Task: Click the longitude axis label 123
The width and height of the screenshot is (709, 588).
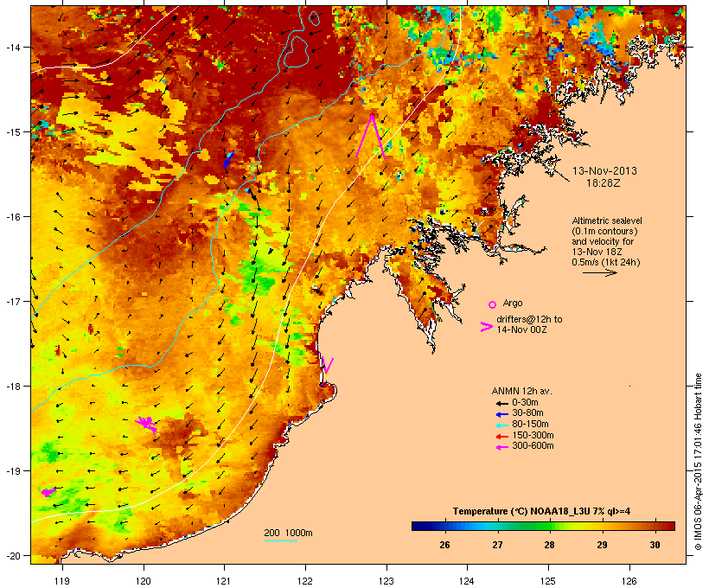Action: tap(386, 581)
